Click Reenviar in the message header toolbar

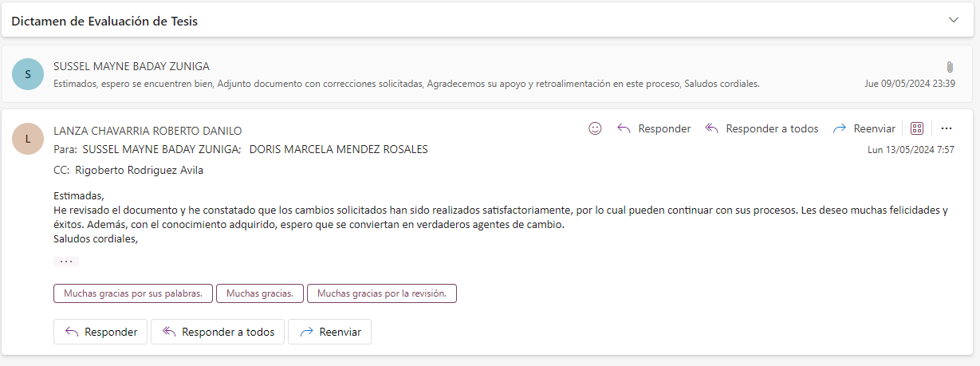(x=864, y=128)
